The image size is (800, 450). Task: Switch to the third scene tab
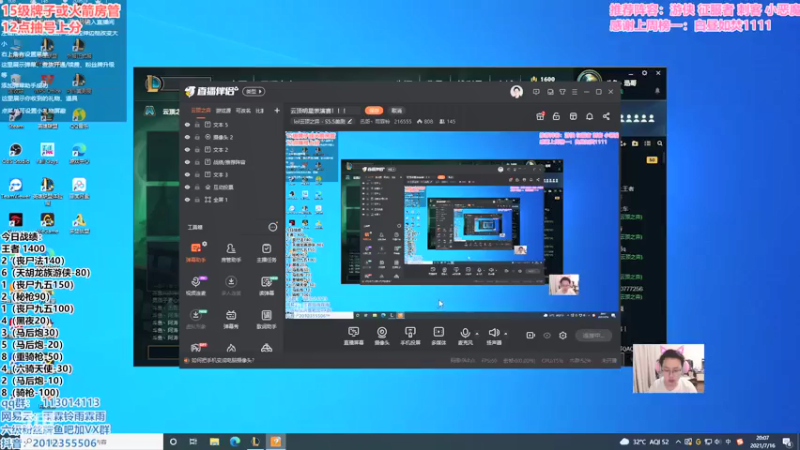pos(243,110)
